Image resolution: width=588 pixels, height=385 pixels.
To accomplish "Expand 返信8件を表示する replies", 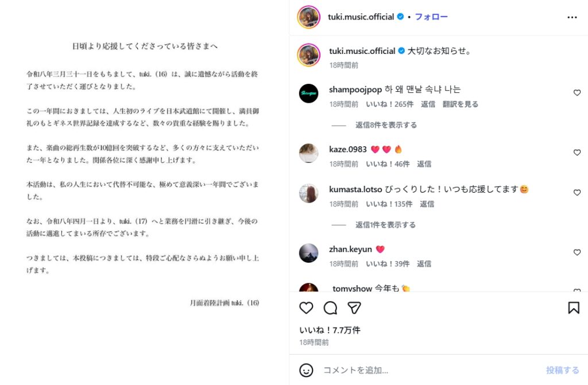I will point(386,125).
